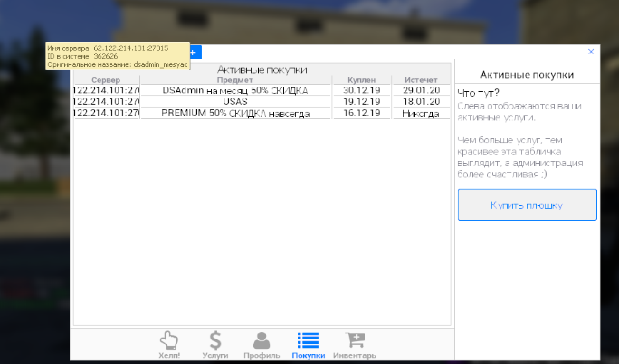Select the USAS purchase row
This screenshot has height=364, width=619.
pos(235,102)
